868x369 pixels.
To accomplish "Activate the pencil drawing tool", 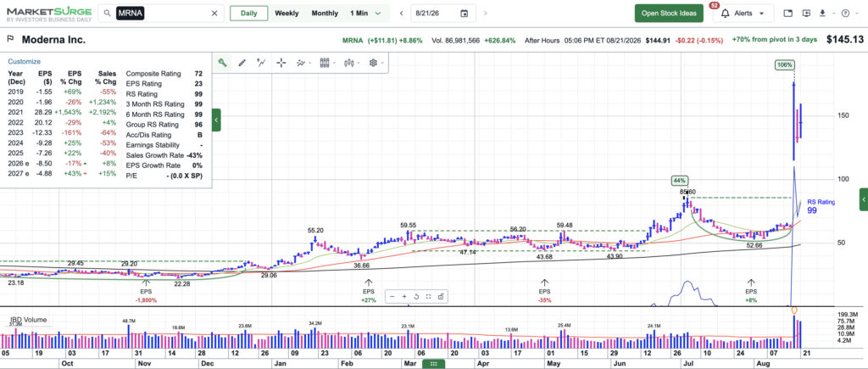I will (242, 63).
